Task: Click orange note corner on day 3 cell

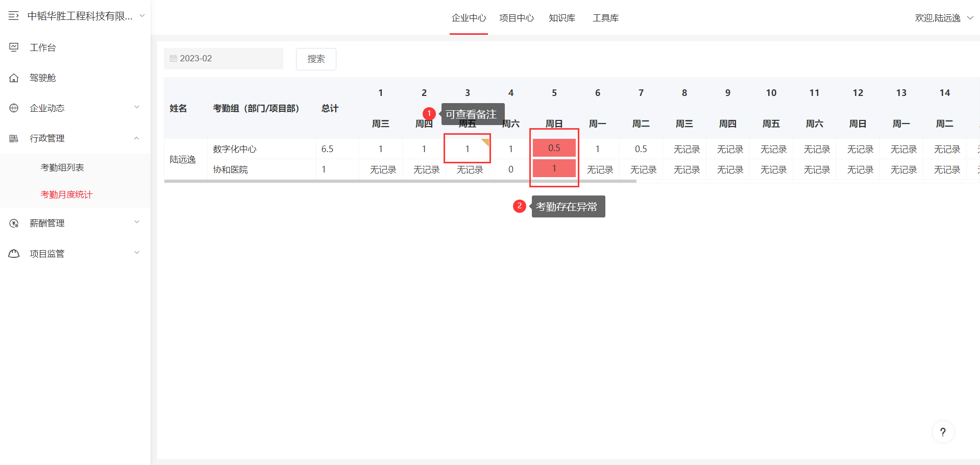Action: [485, 142]
